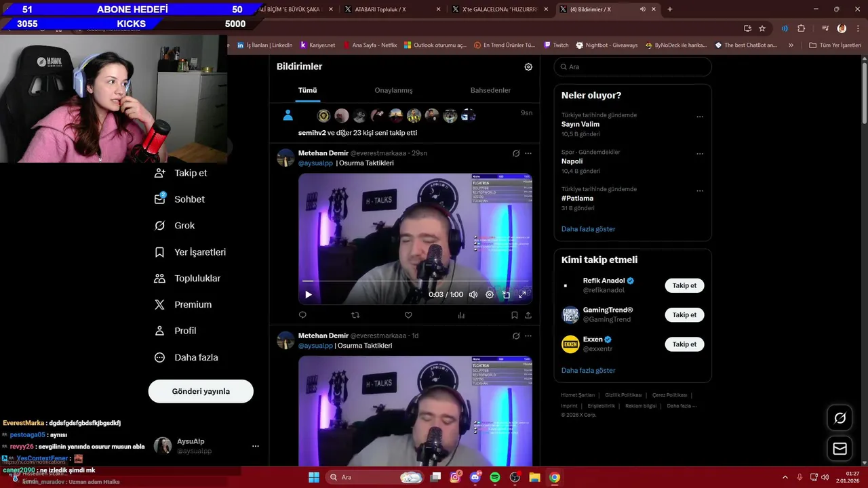
Task: Play the first Osurma Taktikleri video
Action: click(x=309, y=295)
